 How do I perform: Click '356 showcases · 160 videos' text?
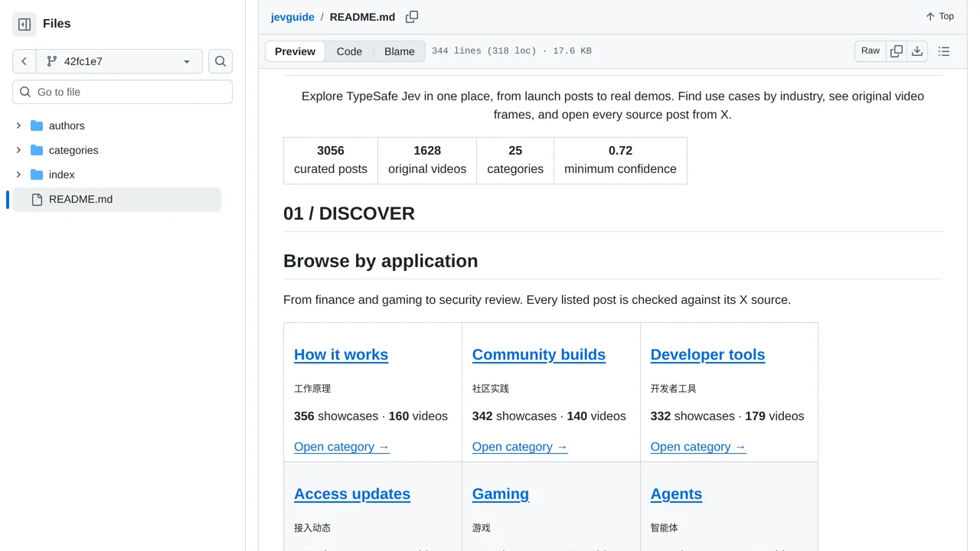click(371, 416)
